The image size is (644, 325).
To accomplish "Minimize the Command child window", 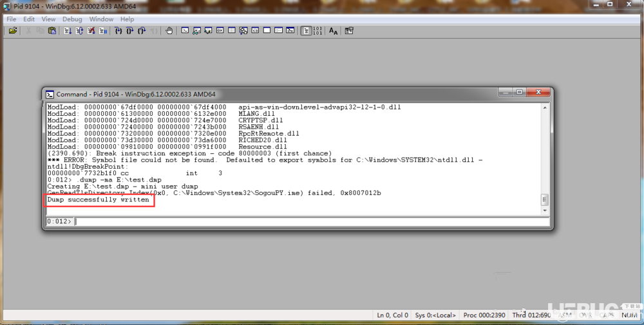I will (x=506, y=92).
